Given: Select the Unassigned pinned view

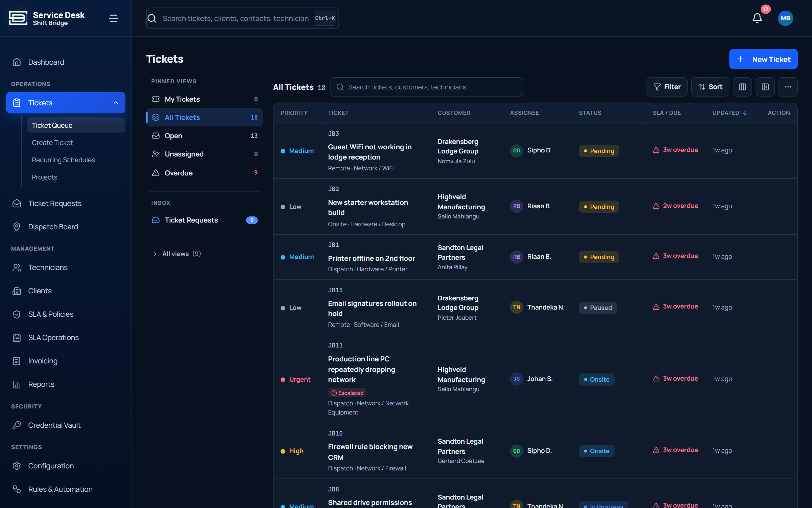Looking at the screenshot, I should 204,154.
